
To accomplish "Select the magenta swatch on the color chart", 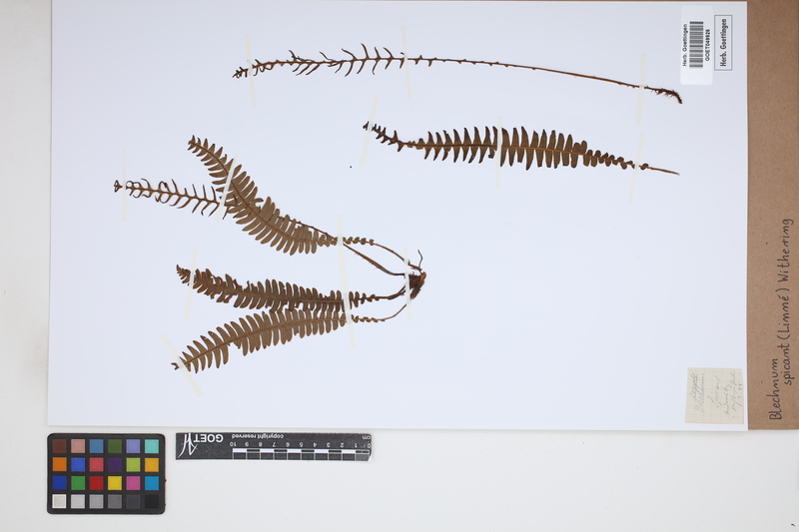I will (x=133, y=483).
